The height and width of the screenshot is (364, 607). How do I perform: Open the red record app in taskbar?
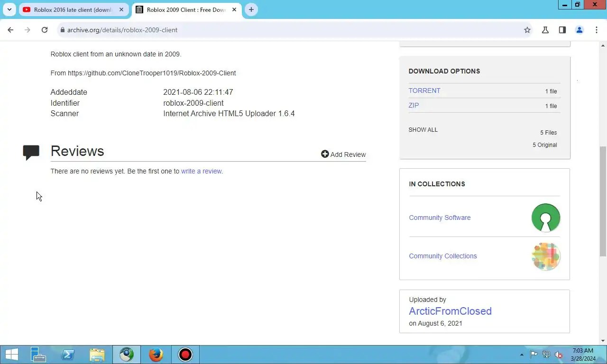pos(185,355)
